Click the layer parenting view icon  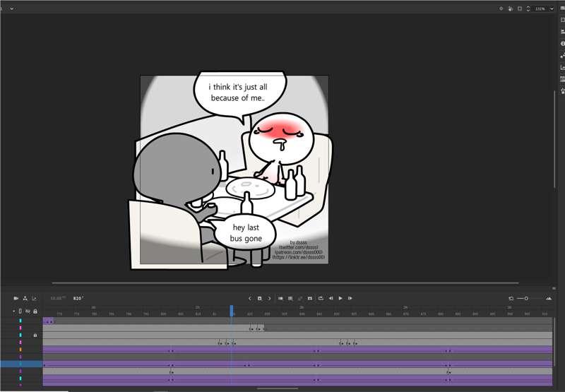(x=25, y=298)
